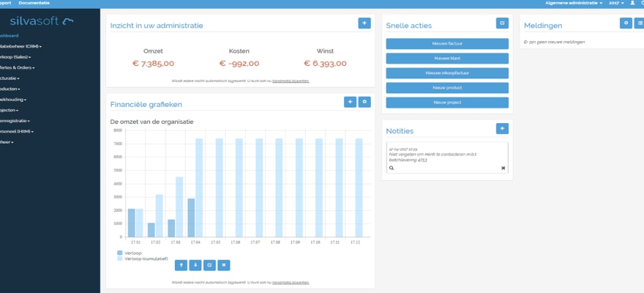Delete the note about Henk
The image size is (644, 293).
pyautogui.click(x=503, y=168)
